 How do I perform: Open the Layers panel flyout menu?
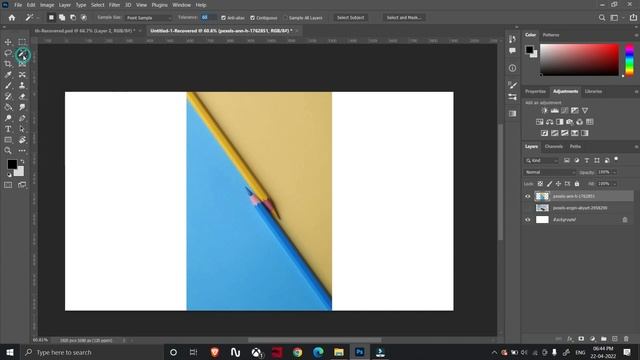(x=636, y=147)
